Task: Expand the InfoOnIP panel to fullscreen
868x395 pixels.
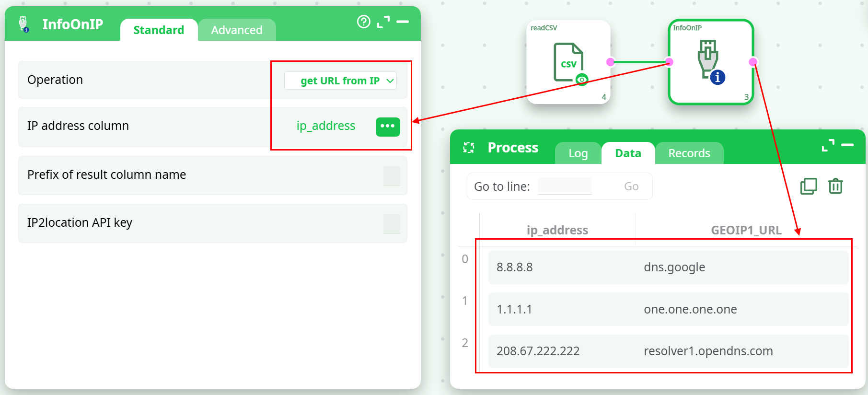Action: click(x=383, y=22)
